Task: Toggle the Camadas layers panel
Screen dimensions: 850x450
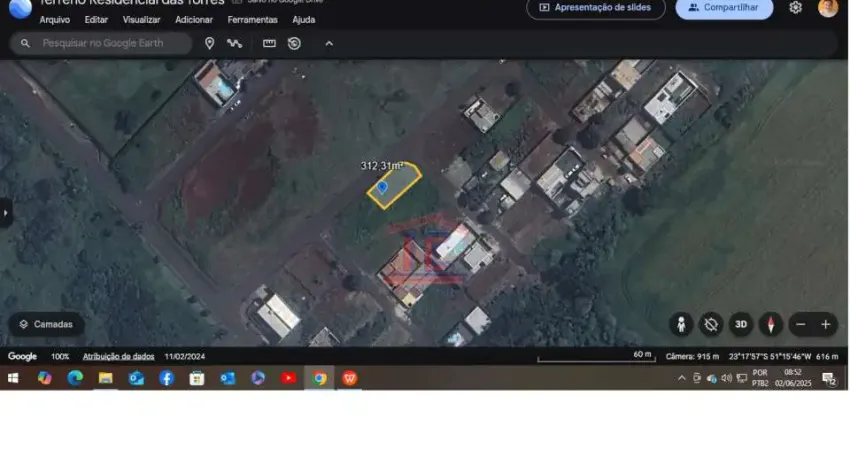Action: click(x=46, y=324)
